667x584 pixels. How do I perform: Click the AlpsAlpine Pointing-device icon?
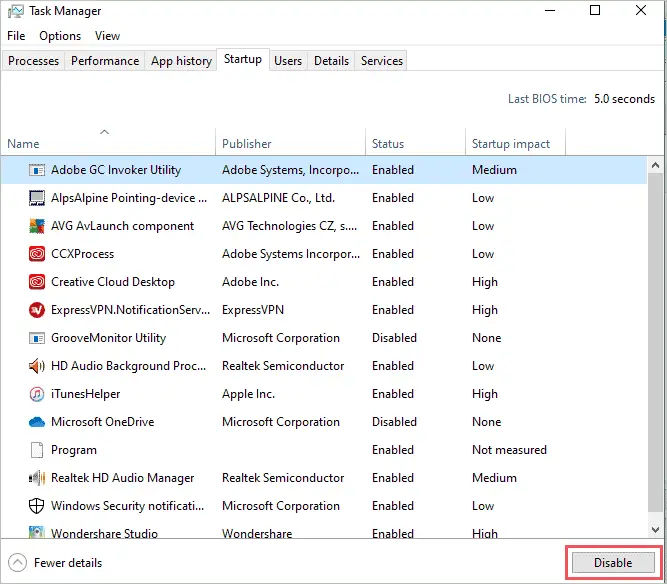37,198
